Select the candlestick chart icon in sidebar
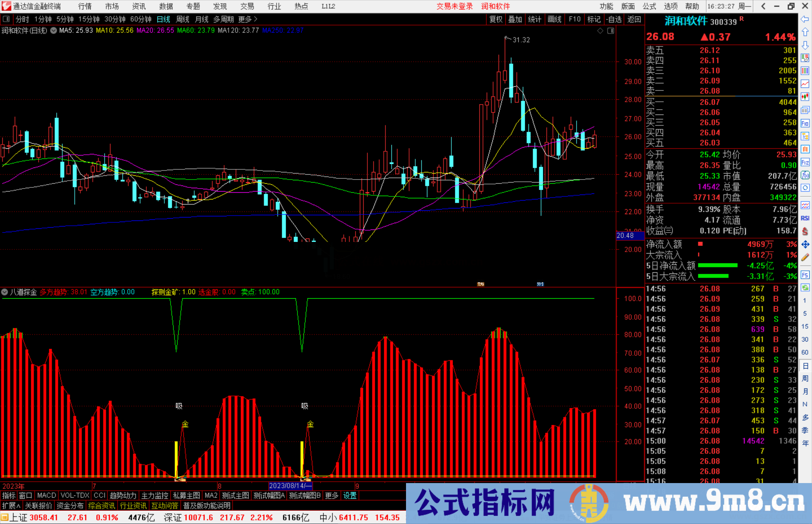Viewport: 812px width, 524px height. click(805, 97)
